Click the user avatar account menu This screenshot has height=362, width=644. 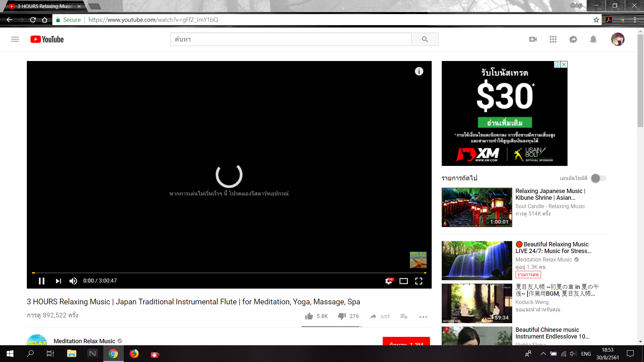click(x=618, y=40)
